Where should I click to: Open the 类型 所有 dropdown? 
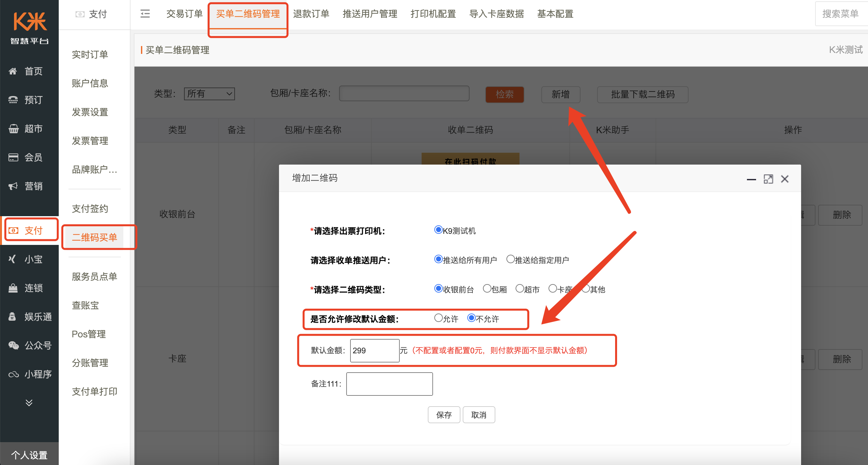pos(209,94)
